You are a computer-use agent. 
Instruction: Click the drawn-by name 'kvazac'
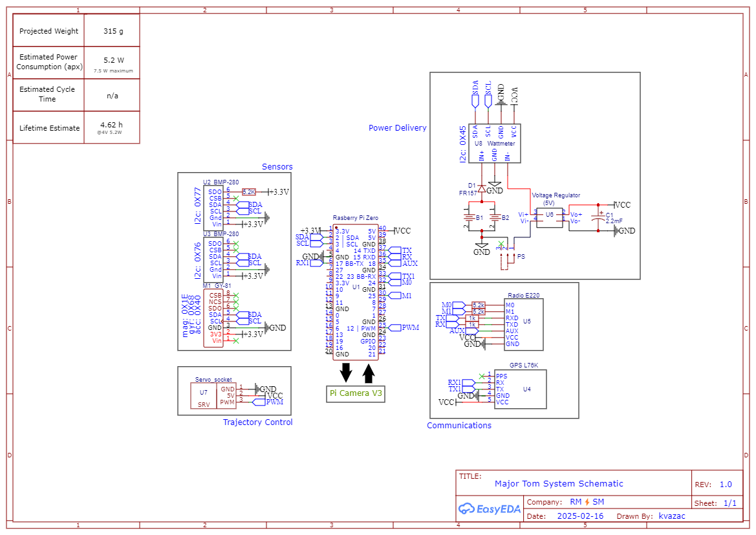[x=672, y=516]
